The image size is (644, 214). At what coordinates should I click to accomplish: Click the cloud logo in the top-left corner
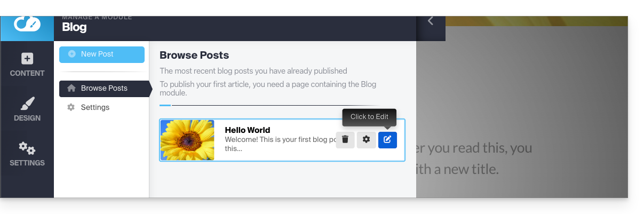(27, 24)
